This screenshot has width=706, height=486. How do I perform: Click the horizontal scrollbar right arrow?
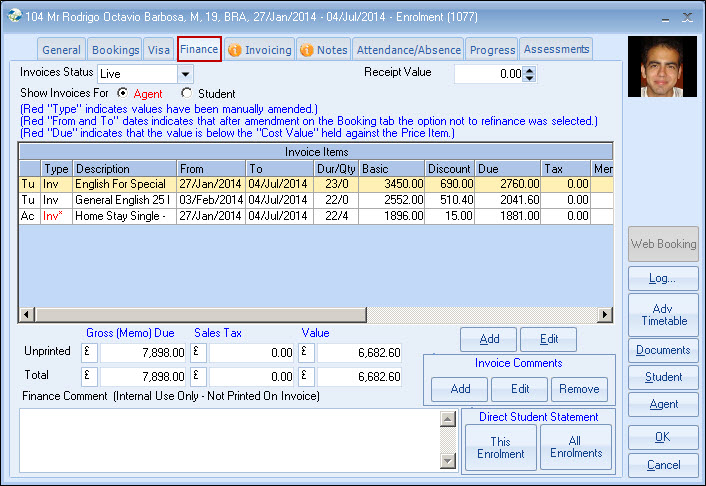point(605,314)
